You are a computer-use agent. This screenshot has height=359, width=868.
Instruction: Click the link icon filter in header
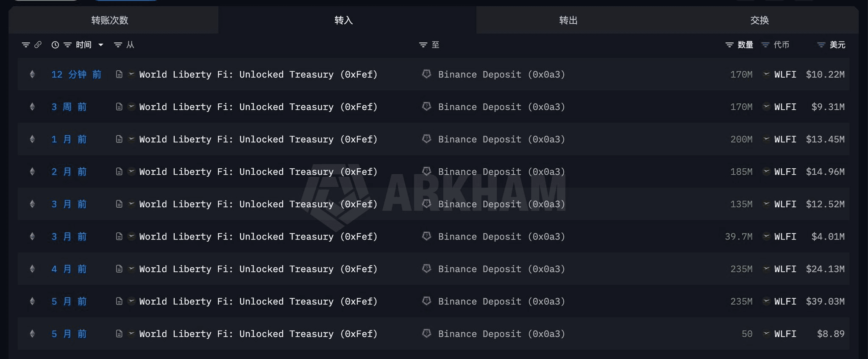[x=38, y=45]
